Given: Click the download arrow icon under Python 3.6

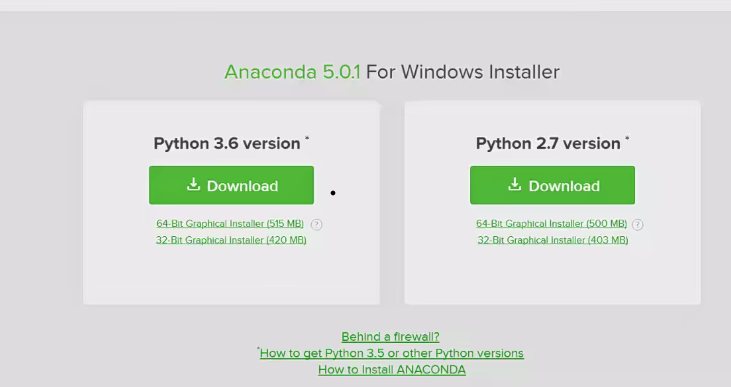Looking at the screenshot, I should 193,185.
